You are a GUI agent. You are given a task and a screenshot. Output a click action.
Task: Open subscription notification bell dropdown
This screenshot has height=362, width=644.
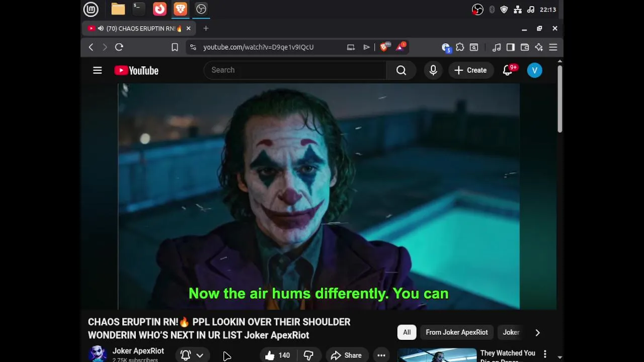click(x=192, y=355)
